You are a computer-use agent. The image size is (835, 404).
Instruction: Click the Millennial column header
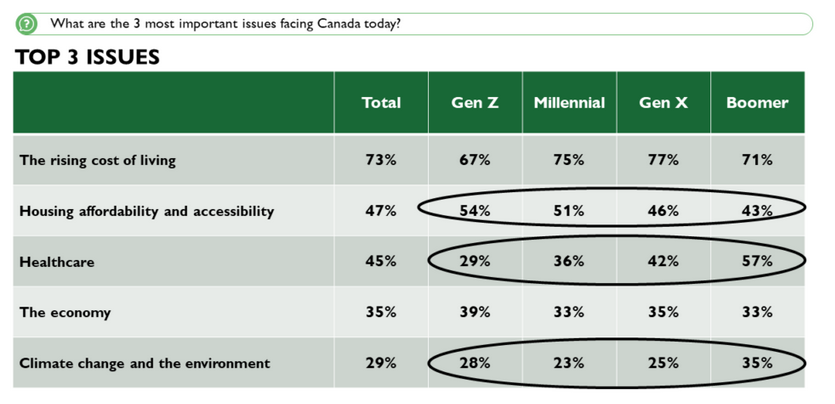click(x=569, y=103)
